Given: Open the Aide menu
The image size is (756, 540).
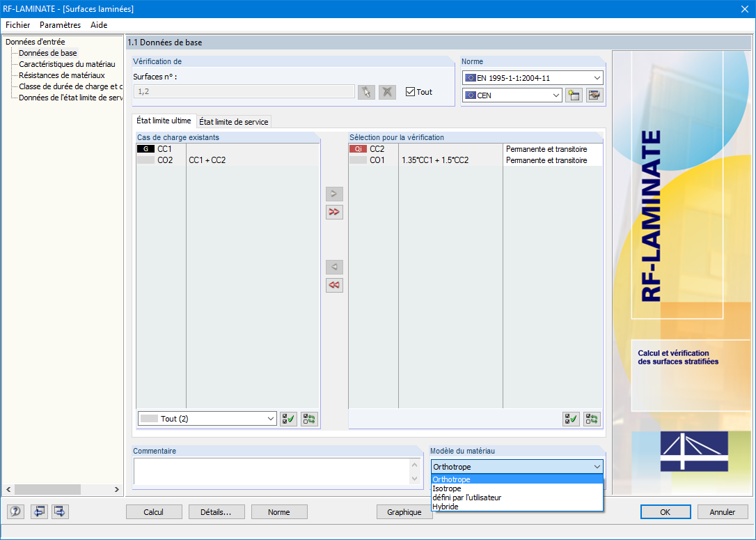Looking at the screenshot, I should (99, 25).
